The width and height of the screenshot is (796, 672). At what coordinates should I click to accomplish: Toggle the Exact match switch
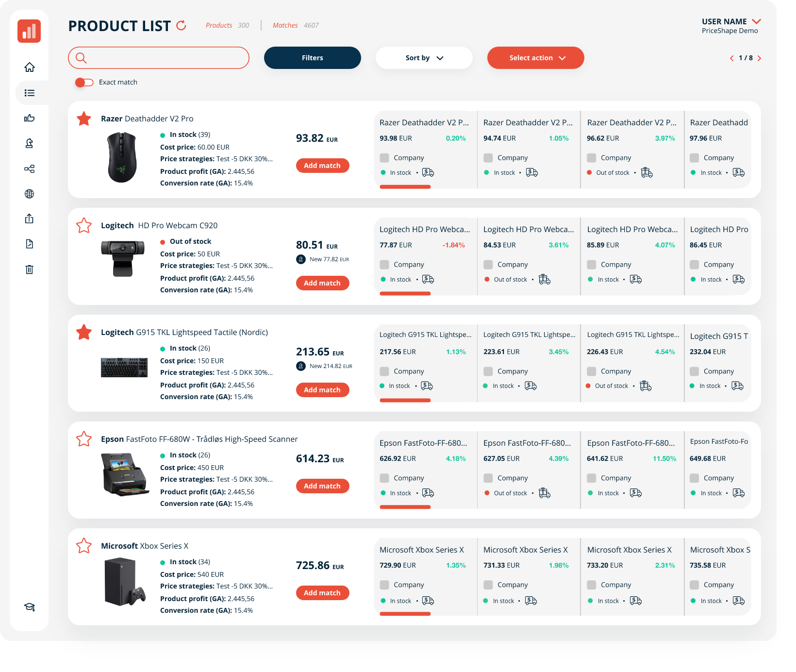[x=84, y=83]
